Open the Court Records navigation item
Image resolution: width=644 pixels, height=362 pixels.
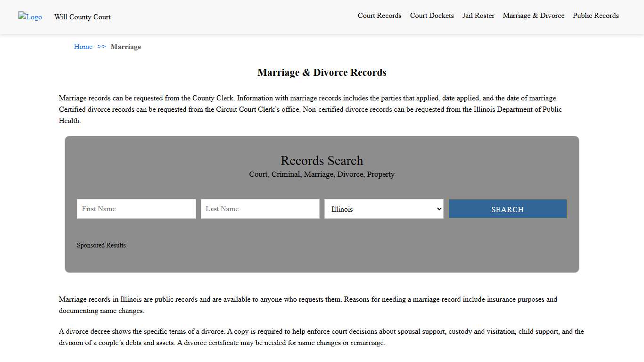[380, 16]
